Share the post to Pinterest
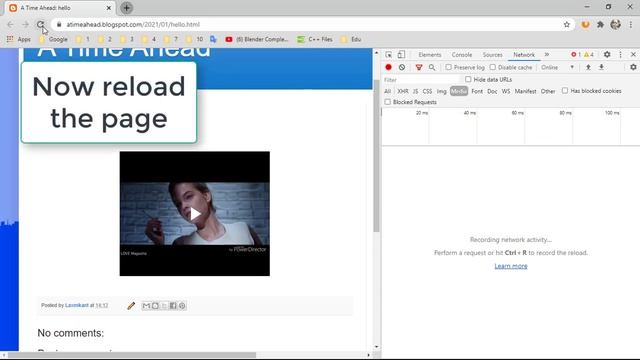This screenshot has width=640, height=360. click(x=182, y=306)
